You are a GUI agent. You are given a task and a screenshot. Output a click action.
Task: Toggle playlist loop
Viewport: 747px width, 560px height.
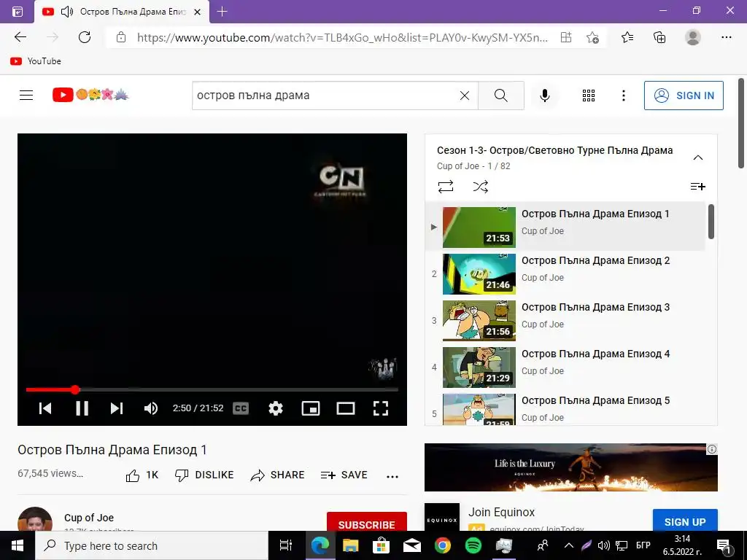[446, 187]
